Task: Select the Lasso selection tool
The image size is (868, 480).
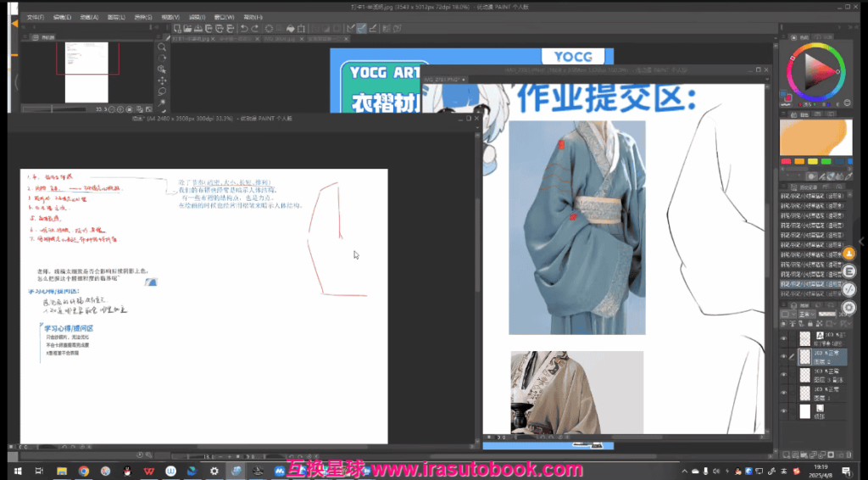Action: (x=161, y=92)
